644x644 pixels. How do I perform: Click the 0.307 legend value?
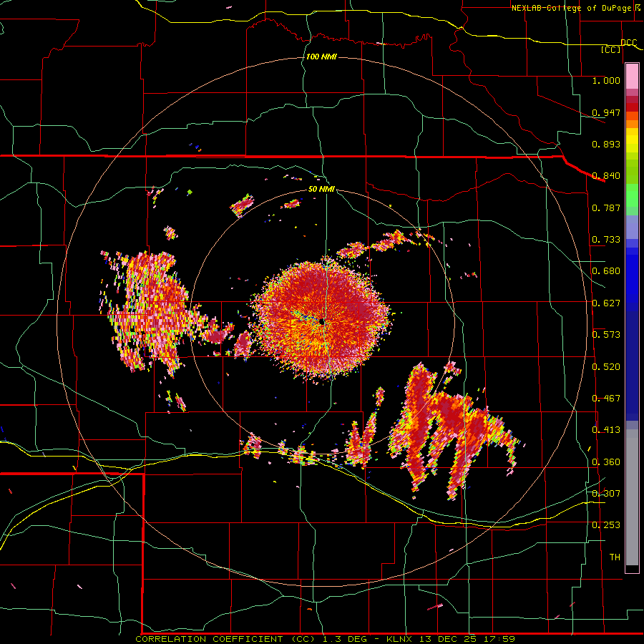tap(606, 494)
